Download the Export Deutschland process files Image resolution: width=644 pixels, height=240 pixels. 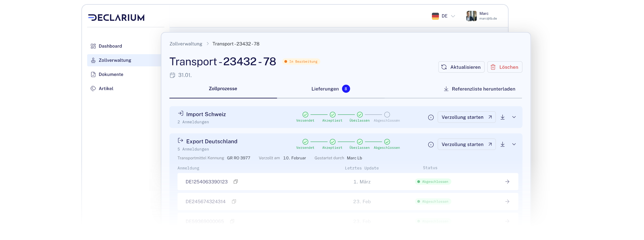(503, 144)
